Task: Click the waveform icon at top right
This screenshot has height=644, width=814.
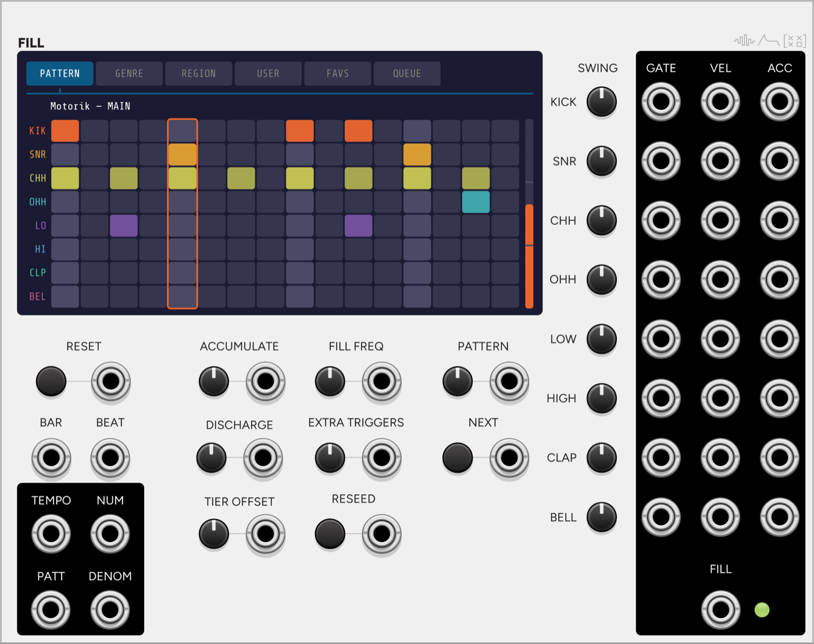Action: pyautogui.click(x=744, y=40)
